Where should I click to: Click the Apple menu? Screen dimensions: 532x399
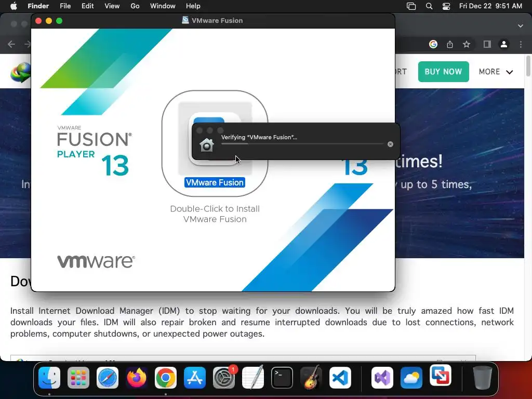click(x=14, y=6)
